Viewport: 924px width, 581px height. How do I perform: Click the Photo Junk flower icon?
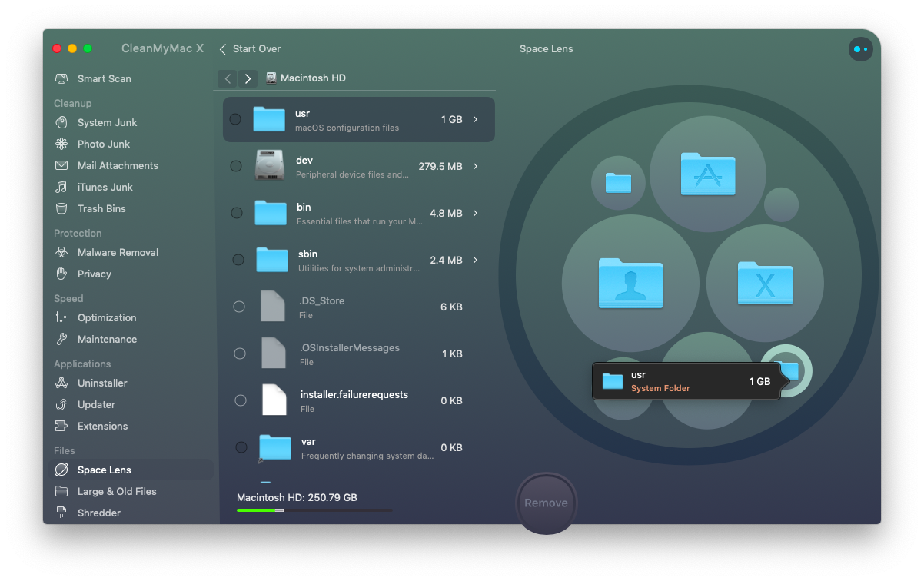coord(61,144)
